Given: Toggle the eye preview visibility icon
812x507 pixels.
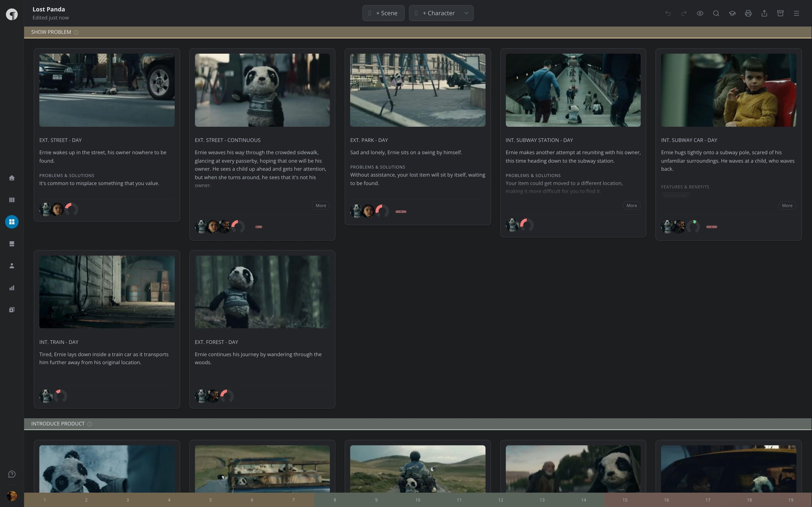Looking at the screenshot, I should pyautogui.click(x=700, y=13).
